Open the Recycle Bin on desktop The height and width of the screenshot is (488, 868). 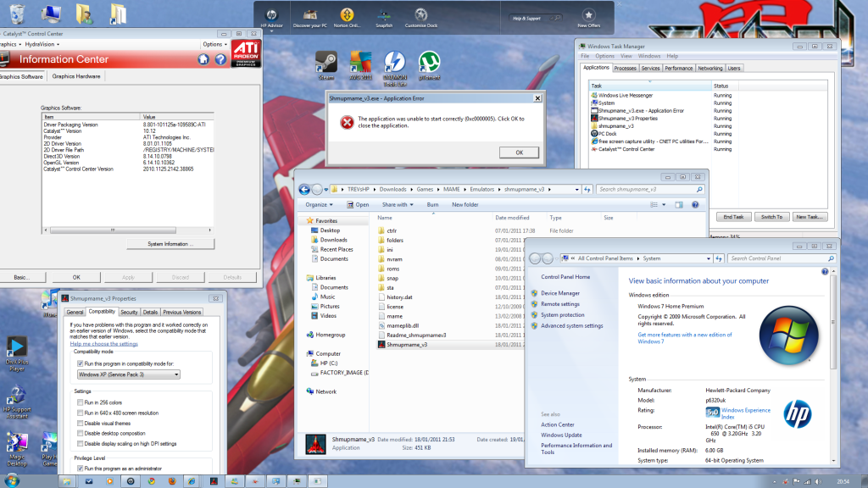click(x=17, y=14)
